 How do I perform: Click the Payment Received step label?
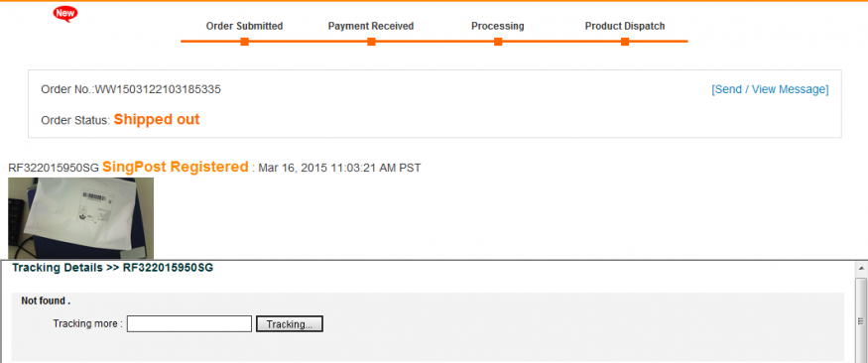point(371,26)
